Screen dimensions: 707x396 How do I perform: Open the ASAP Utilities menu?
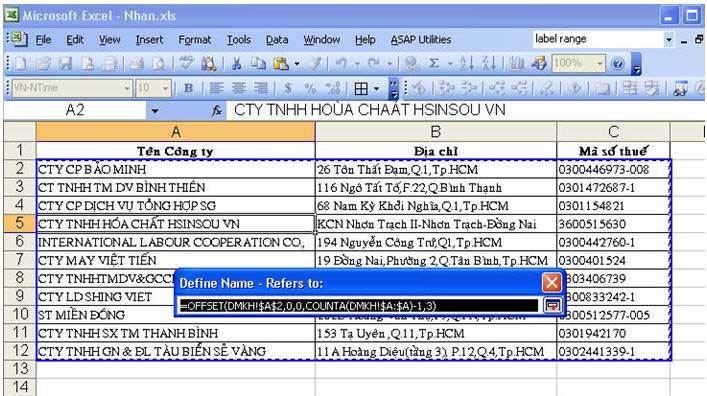click(421, 40)
